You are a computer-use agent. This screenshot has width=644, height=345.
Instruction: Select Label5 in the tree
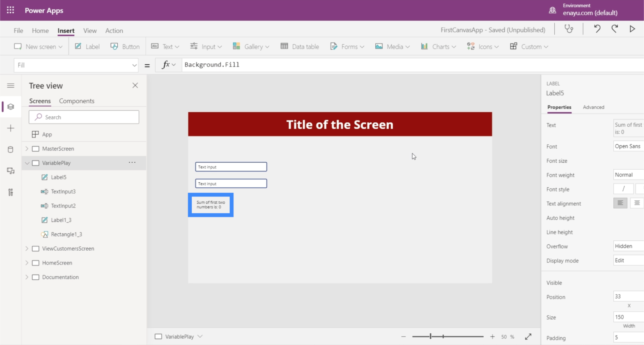click(59, 177)
